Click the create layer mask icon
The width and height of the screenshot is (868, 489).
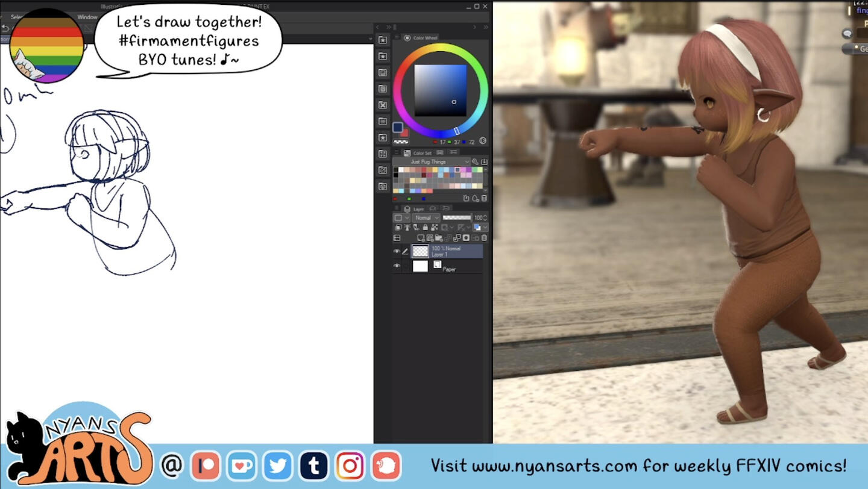click(466, 238)
